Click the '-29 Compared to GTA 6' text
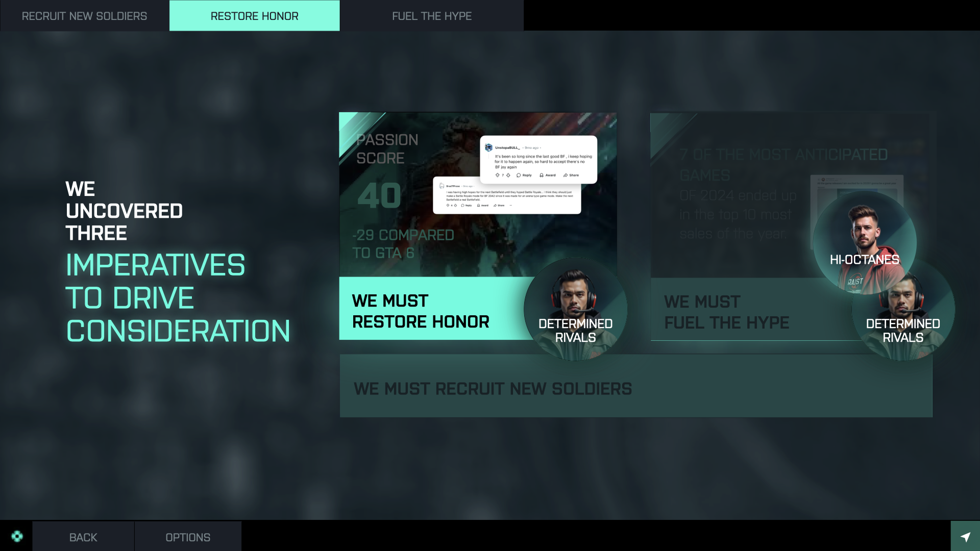Viewport: 980px width, 551px height. 403,244
